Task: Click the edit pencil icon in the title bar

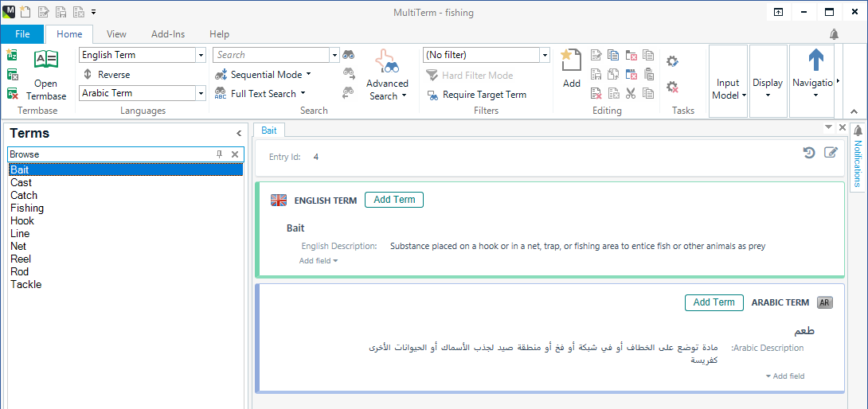Action: pos(43,11)
